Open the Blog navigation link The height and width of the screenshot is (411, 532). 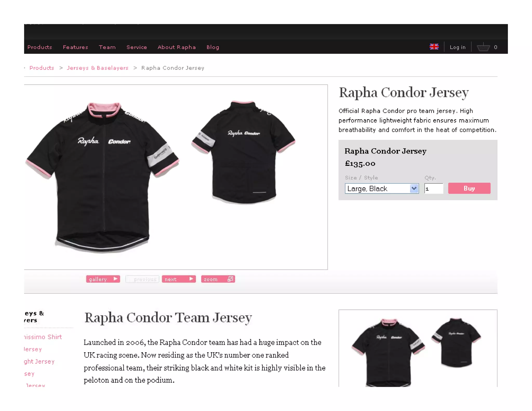click(213, 47)
